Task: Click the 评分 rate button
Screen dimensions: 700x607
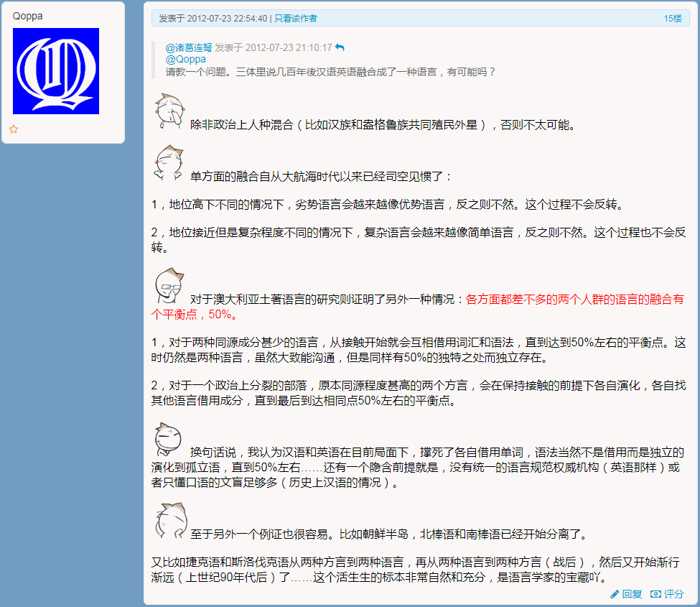Action: [x=673, y=594]
